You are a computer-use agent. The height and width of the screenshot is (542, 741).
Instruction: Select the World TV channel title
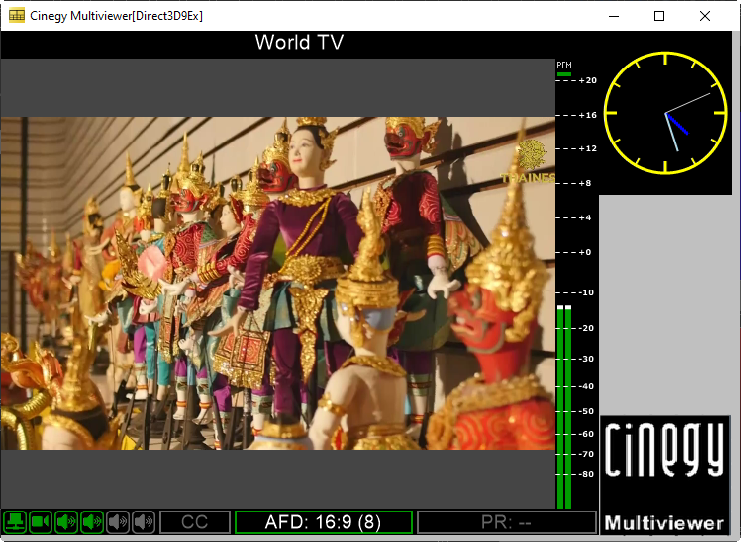click(x=299, y=43)
